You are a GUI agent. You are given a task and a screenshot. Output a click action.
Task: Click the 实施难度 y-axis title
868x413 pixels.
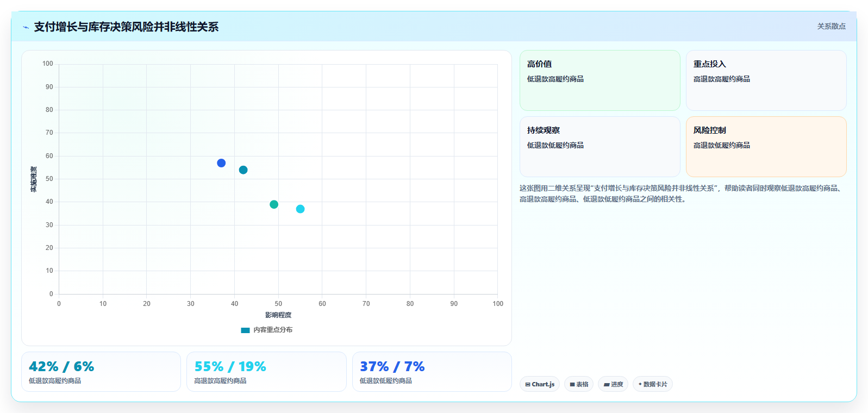34,179
